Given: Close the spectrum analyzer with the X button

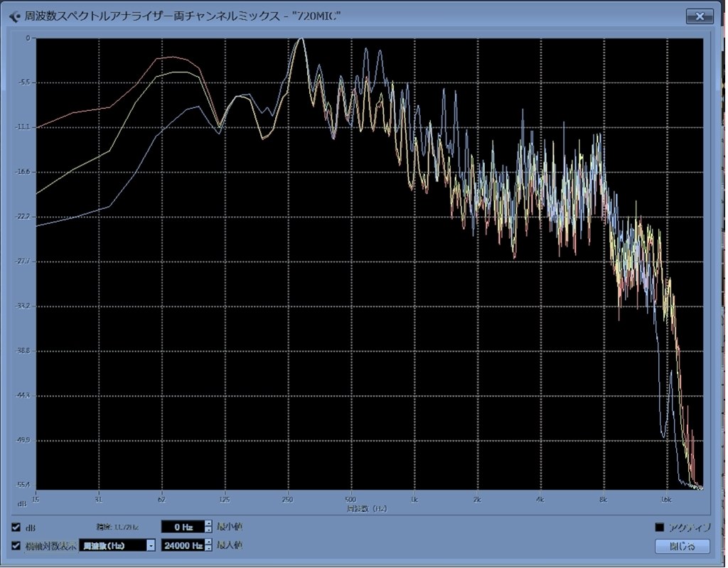Looking at the screenshot, I should click(x=700, y=16).
